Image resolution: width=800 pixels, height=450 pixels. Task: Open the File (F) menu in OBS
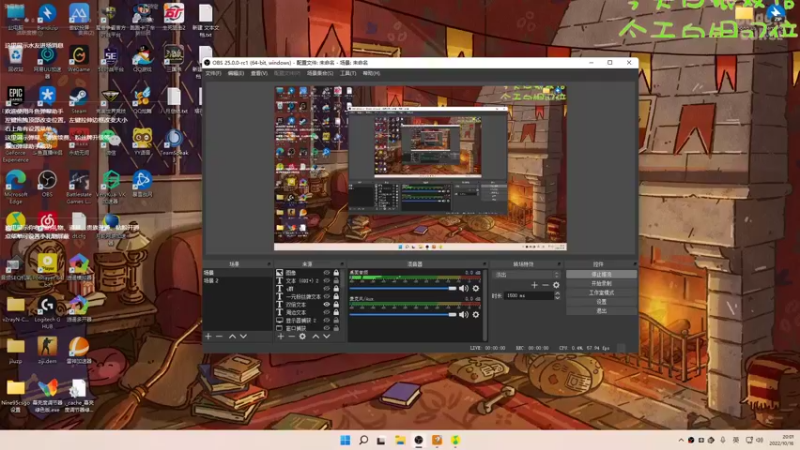213,73
